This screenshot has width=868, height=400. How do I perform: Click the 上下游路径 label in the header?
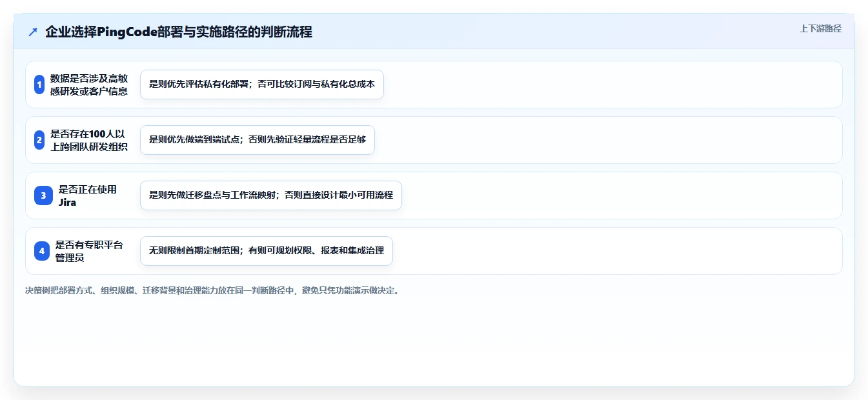[x=820, y=28]
